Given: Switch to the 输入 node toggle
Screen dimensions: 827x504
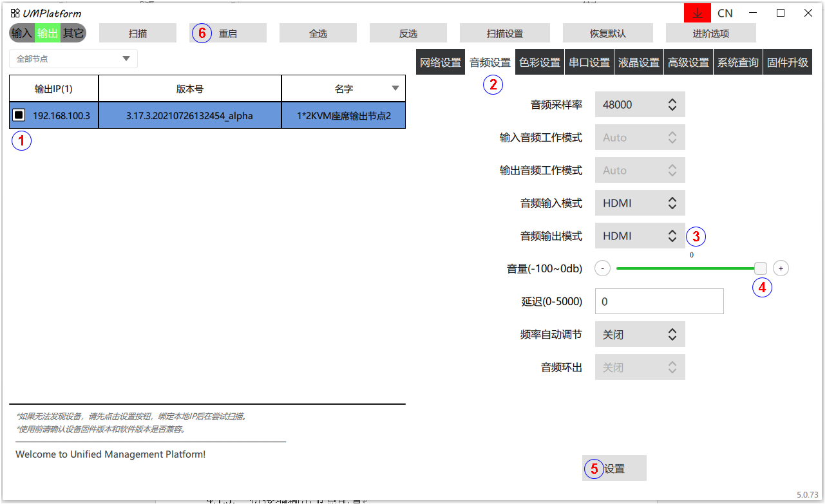Looking at the screenshot, I should pos(22,33).
